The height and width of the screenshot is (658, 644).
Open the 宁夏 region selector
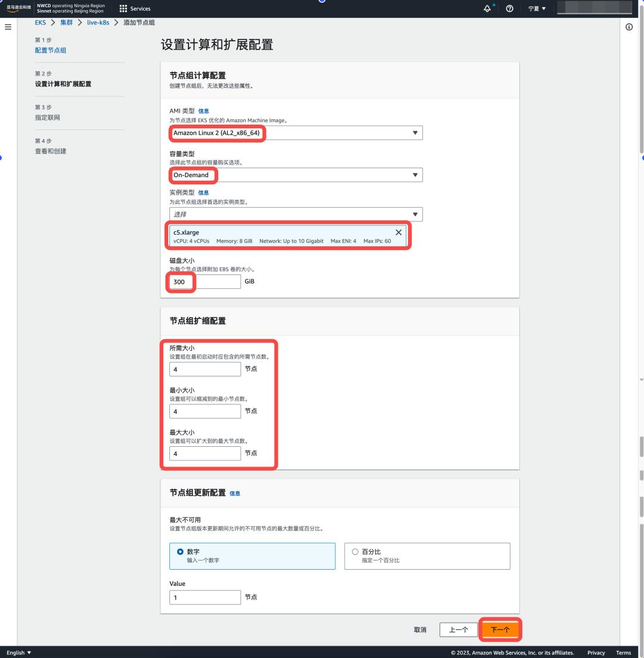tap(537, 8)
